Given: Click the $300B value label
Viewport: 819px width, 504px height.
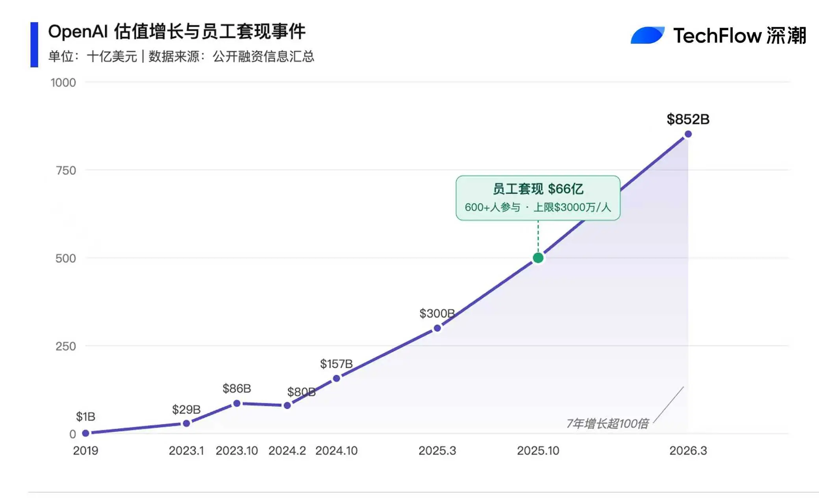Looking at the screenshot, I should click(437, 313).
